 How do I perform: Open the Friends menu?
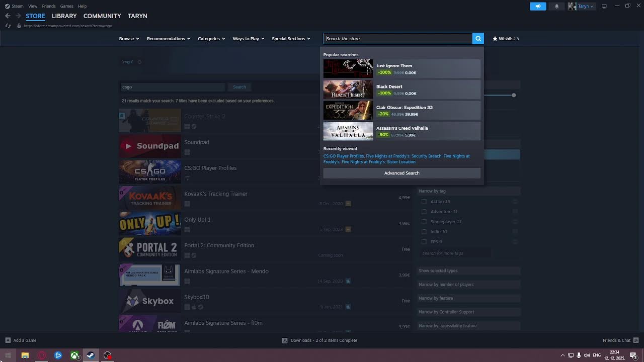(x=49, y=6)
